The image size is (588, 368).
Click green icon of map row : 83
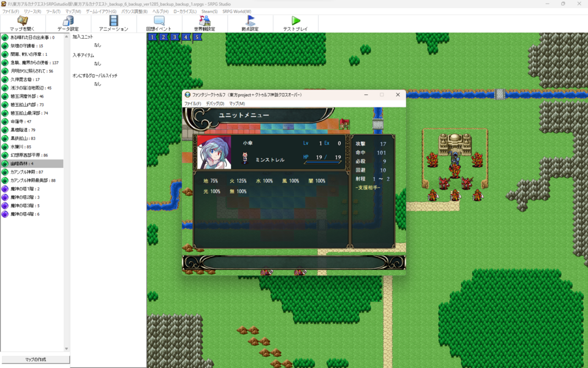5,138
